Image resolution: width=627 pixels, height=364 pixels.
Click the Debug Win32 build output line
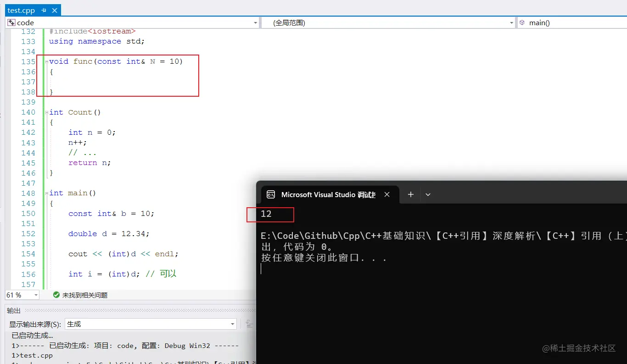tap(125, 346)
